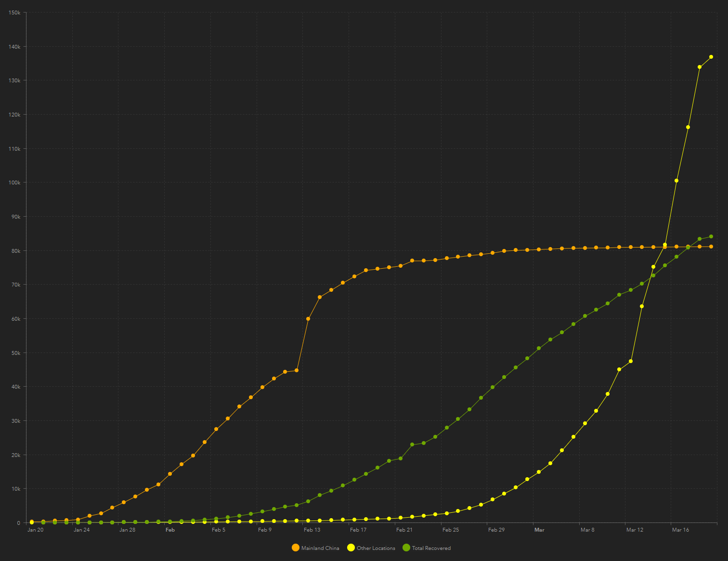Toggle the Mainland China legend marker

click(x=296, y=548)
